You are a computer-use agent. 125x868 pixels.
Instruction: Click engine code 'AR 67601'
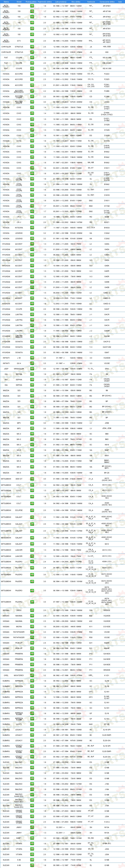(107, 6)
